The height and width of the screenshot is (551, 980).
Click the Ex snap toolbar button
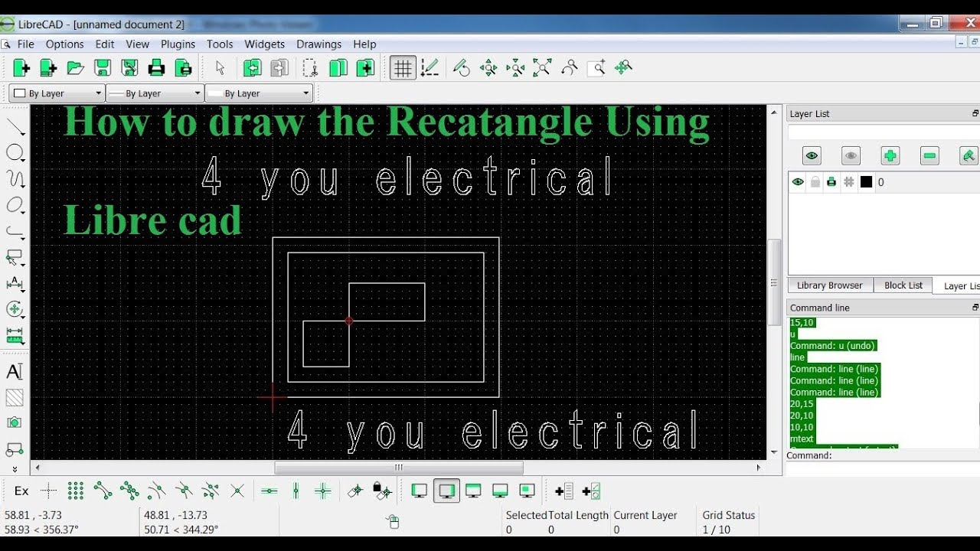click(21, 491)
